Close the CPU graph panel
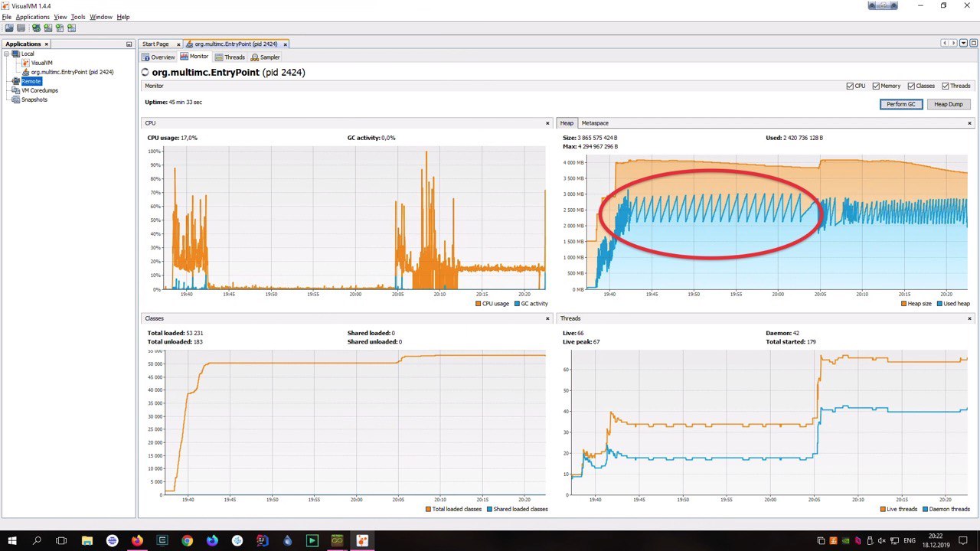The image size is (980, 551). point(547,123)
